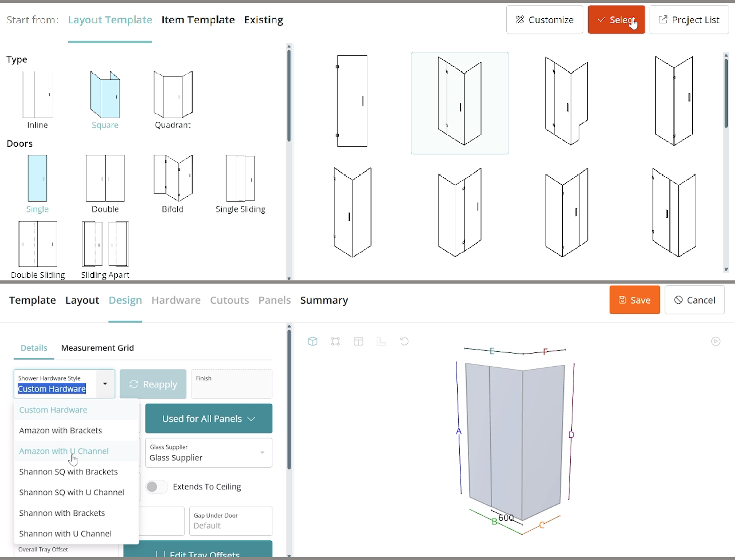Open the Hardware step tab
Image resolution: width=735 pixels, height=560 pixels.
point(176,300)
